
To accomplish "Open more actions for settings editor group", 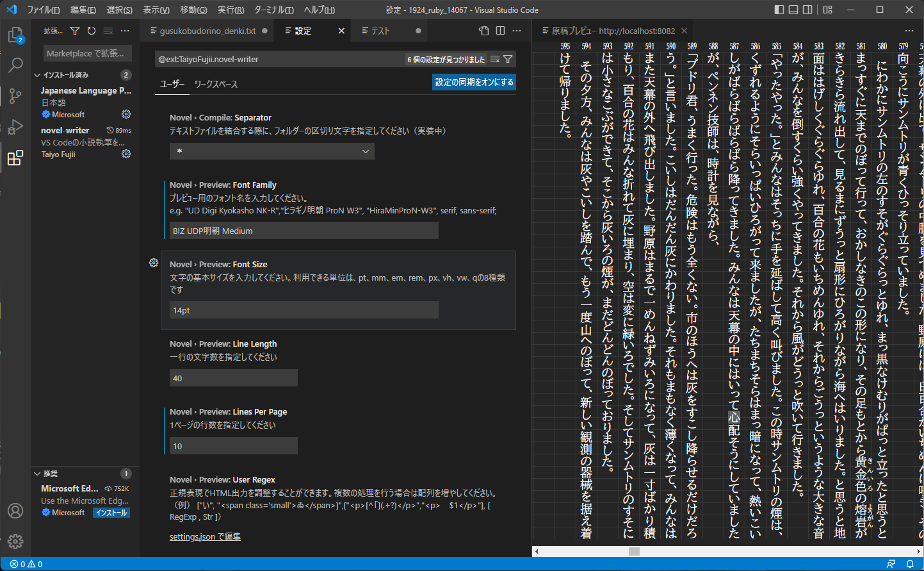I will pyautogui.click(x=517, y=31).
